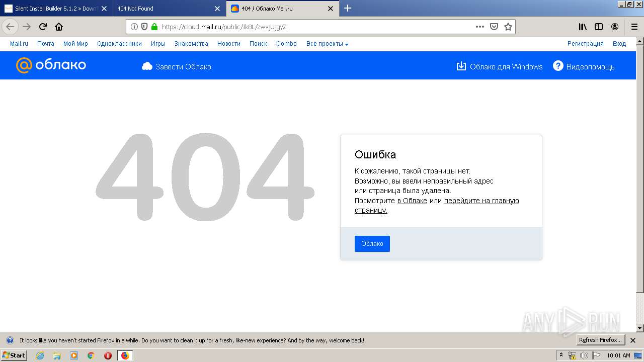This screenshot has width=644, height=362.
Task: Open File Explorer from taskbar
Action: click(x=57, y=355)
